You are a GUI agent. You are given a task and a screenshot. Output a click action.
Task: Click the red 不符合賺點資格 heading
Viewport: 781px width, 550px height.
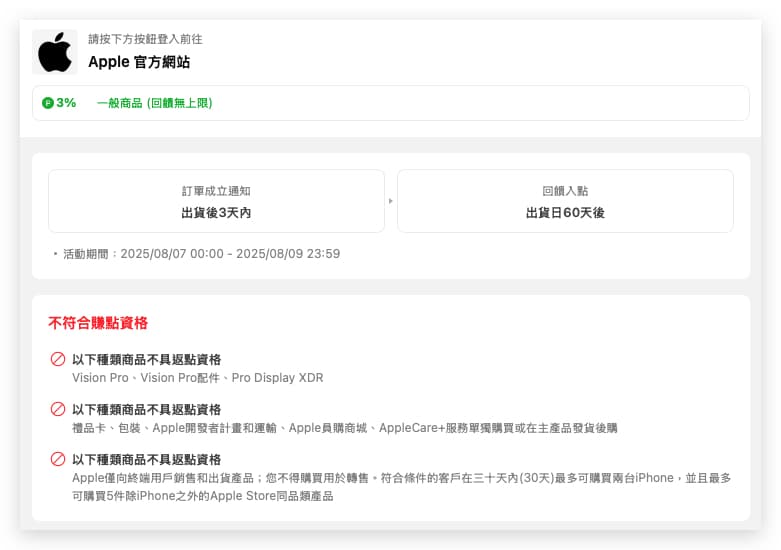(x=98, y=323)
